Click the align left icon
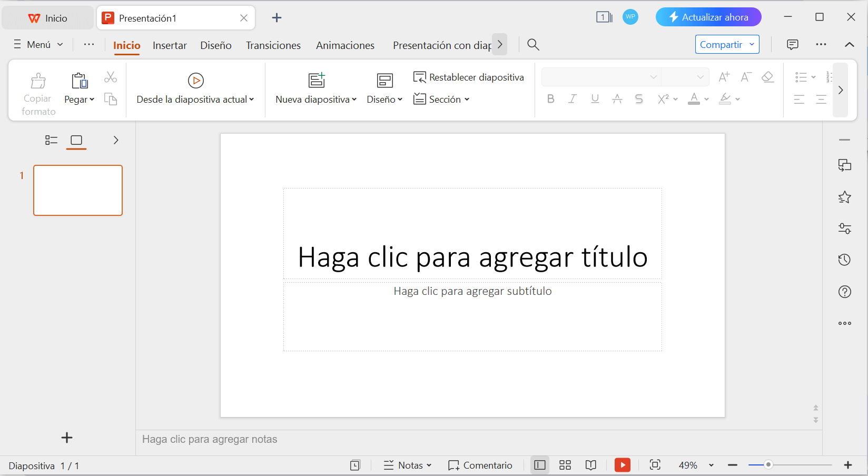 click(799, 99)
